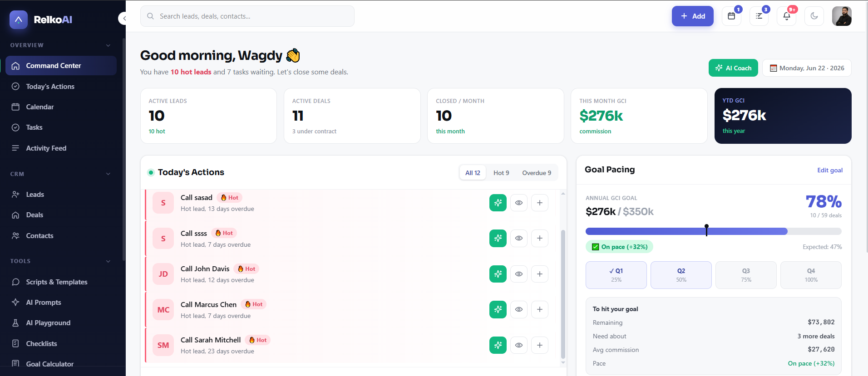The image size is (868, 376).
Task: Click the plus button for Call Marcus Chen
Action: pyautogui.click(x=540, y=309)
